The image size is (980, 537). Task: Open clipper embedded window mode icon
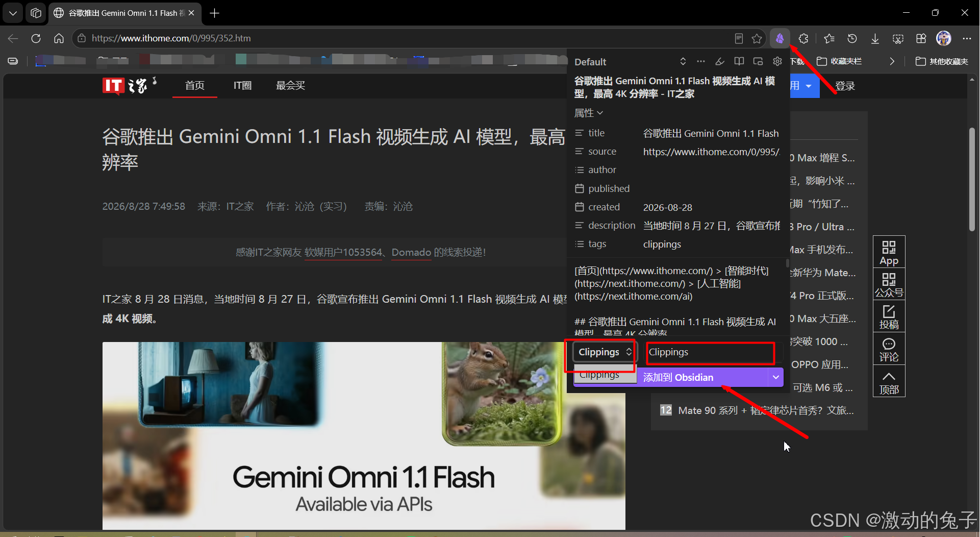758,61
